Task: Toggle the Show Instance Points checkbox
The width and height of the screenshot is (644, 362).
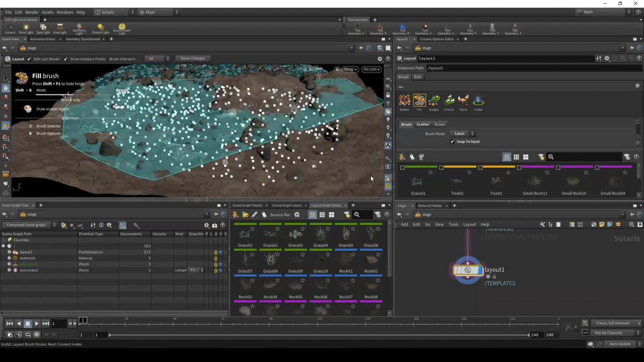Action: click(x=65, y=59)
